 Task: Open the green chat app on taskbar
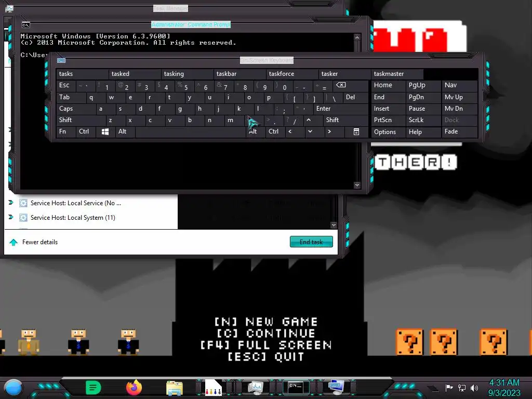94,388
